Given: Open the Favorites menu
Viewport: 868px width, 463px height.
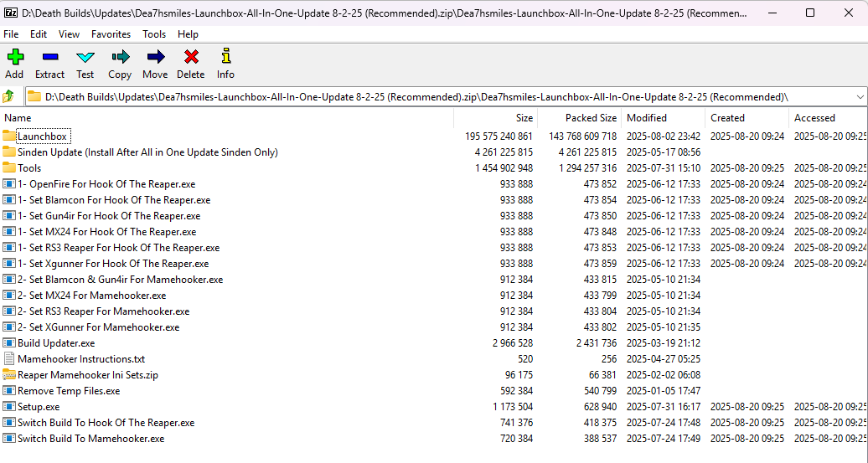Looking at the screenshot, I should click(x=111, y=34).
